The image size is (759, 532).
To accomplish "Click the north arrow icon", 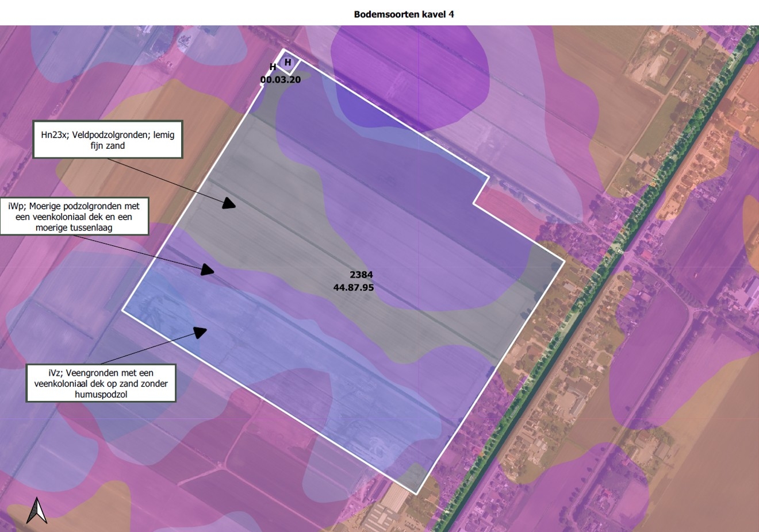I will 37,510.
